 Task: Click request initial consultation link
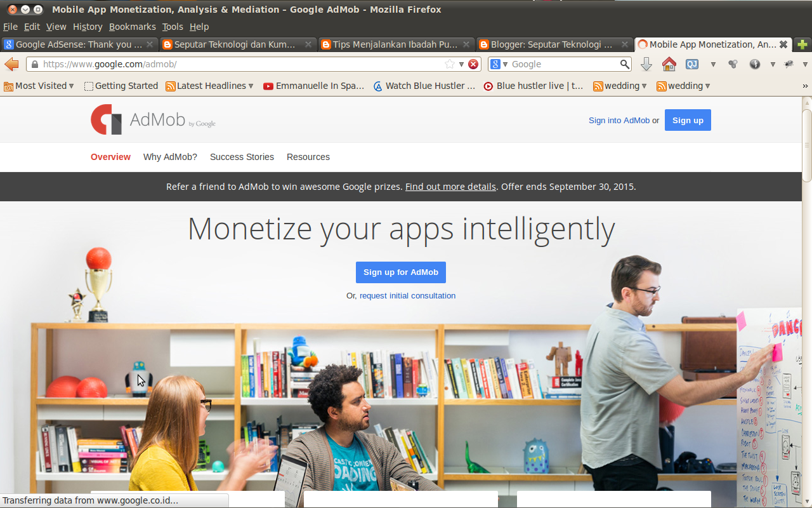pos(407,295)
